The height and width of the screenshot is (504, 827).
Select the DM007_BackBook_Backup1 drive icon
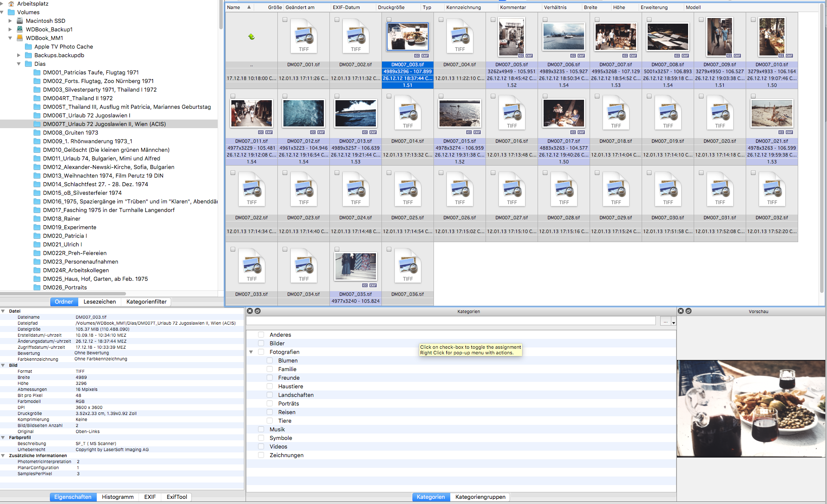[x=20, y=29]
